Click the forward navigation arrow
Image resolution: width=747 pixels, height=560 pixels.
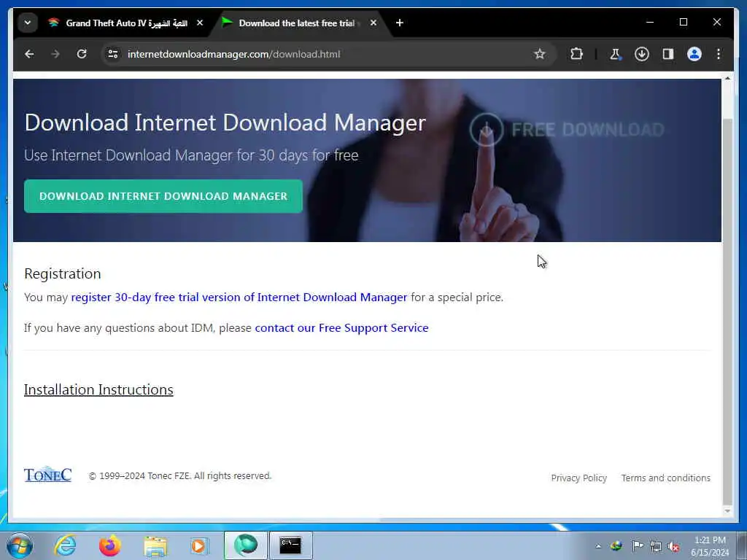[x=55, y=54]
